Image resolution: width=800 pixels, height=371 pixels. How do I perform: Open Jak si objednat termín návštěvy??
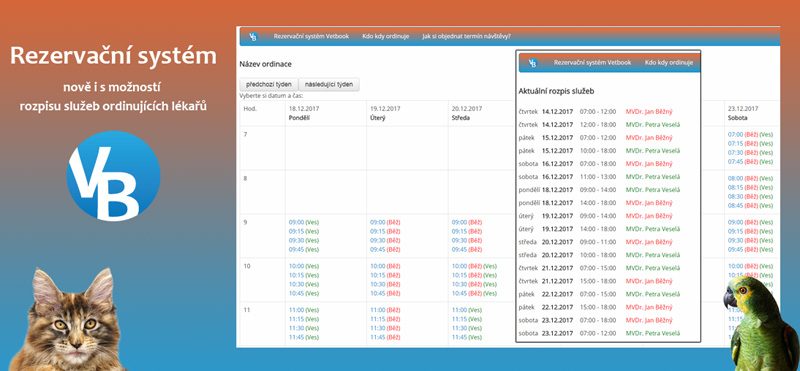coord(466,36)
